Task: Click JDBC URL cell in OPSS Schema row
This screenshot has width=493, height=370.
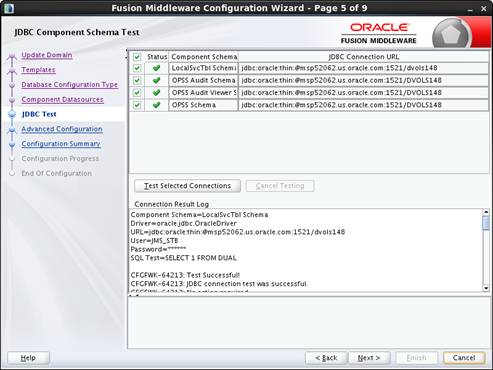Action: click(x=363, y=105)
